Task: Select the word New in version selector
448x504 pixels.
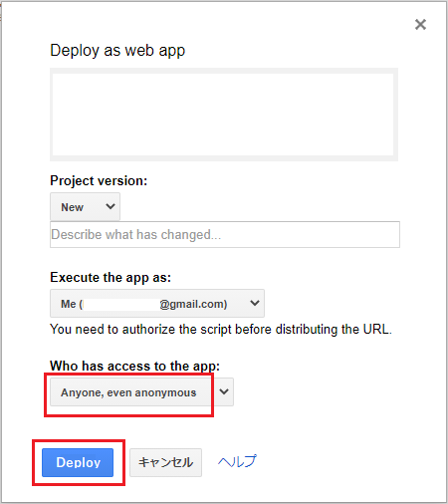Action: point(72,207)
